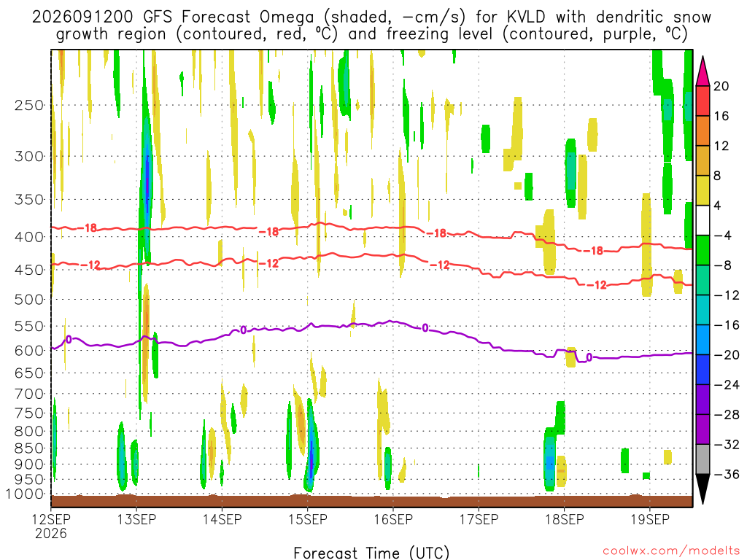Click the orange swatch between 12 and 16

pos(703,131)
